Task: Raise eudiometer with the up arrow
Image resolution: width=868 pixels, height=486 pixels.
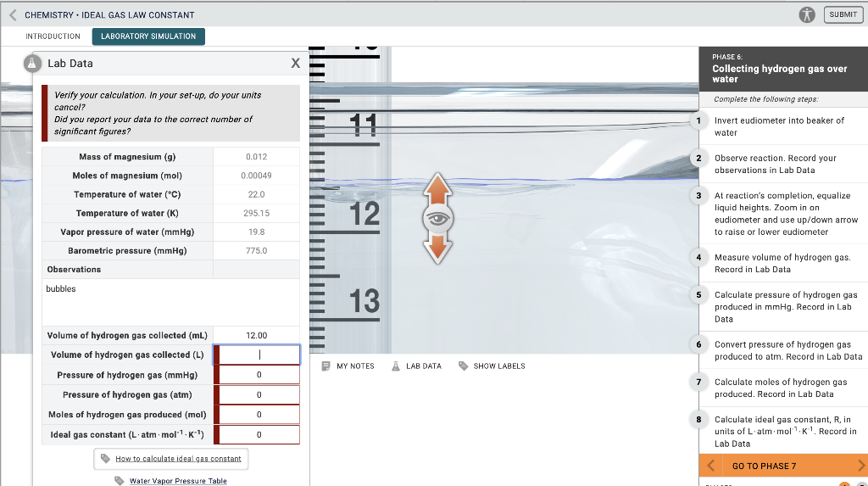Action: tap(438, 190)
